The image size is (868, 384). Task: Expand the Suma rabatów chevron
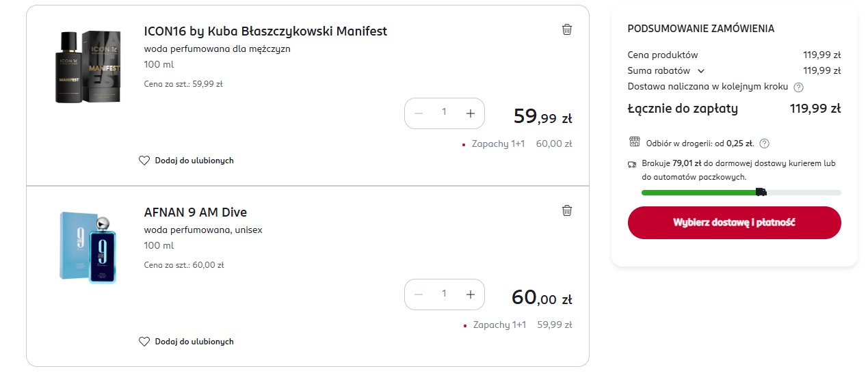(x=701, y=71)
